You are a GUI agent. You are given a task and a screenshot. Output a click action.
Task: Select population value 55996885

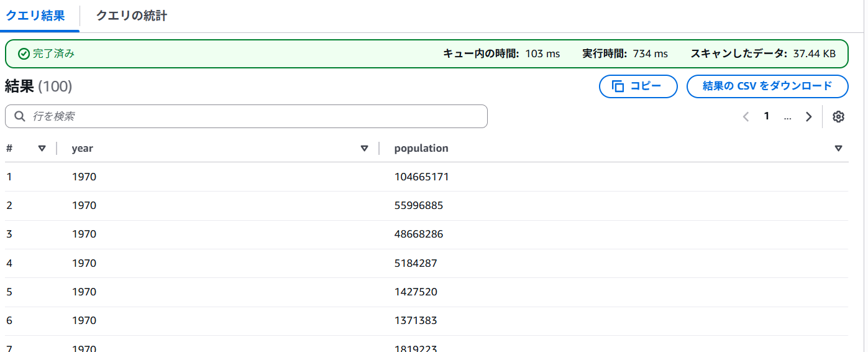coord(419,205)
